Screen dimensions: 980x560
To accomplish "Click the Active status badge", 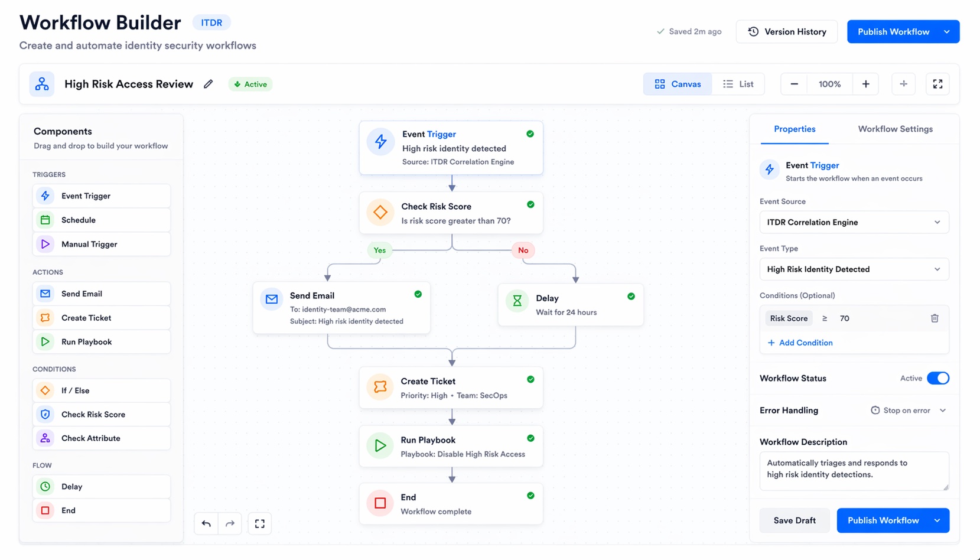I will click(x=250, y=84).
